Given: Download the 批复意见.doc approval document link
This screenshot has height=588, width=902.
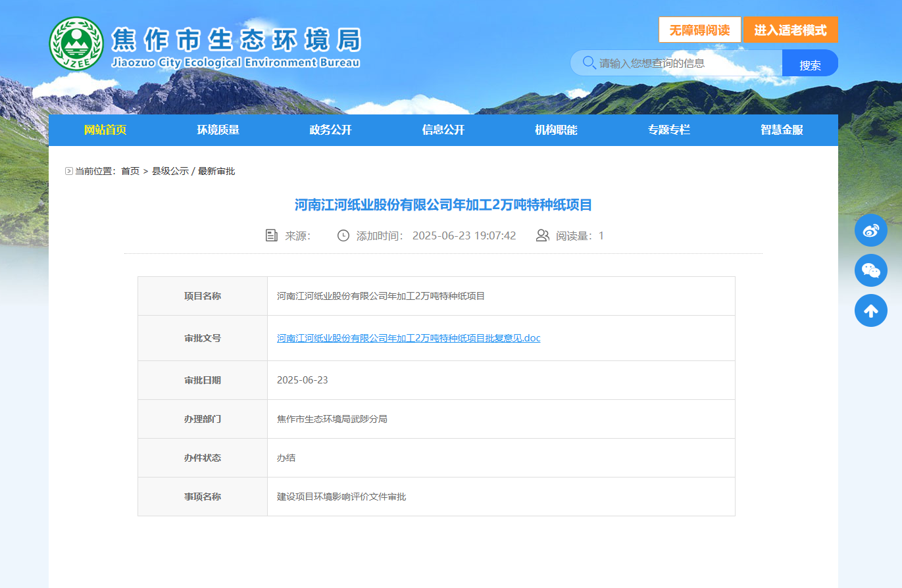Looking at the screenshot, I should coord(409,338).
